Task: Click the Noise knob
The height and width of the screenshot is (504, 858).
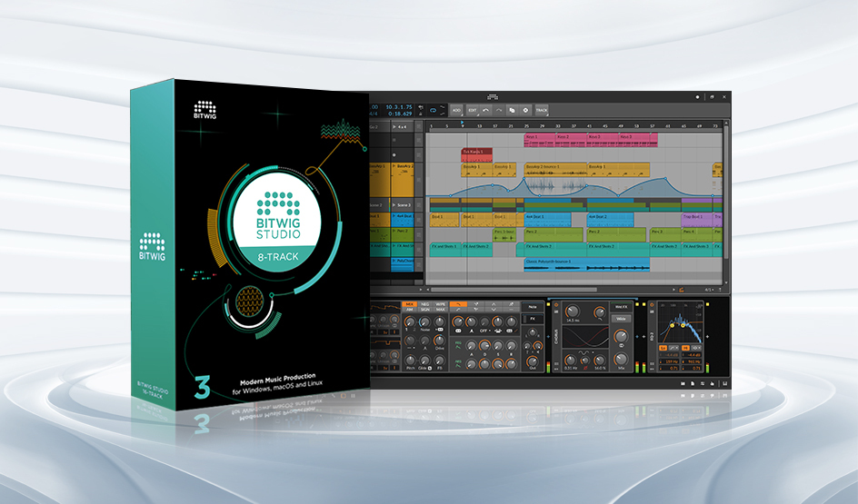Action: point(424,321)
